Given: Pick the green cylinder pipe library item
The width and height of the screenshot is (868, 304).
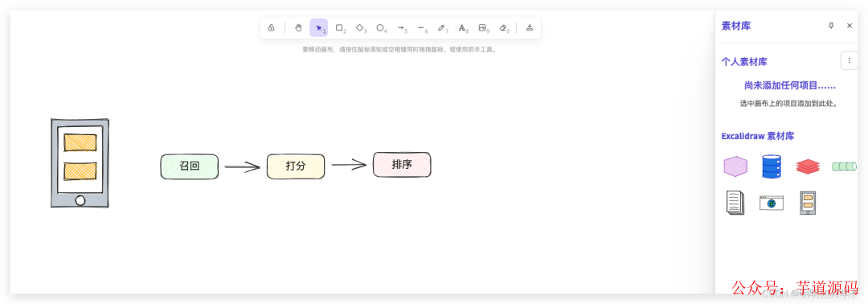Looking at the screenshot, I should [844, 166].
